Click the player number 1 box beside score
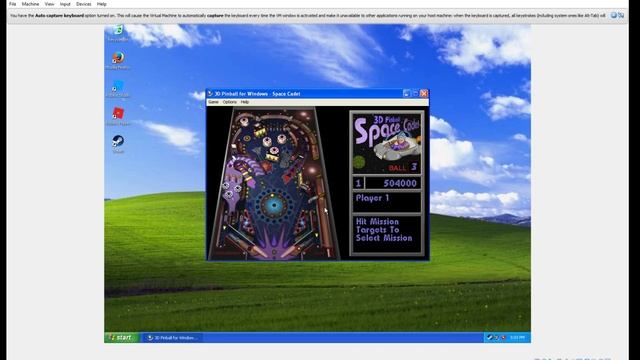This screenshot has width=640, height=360. point(358,183)
